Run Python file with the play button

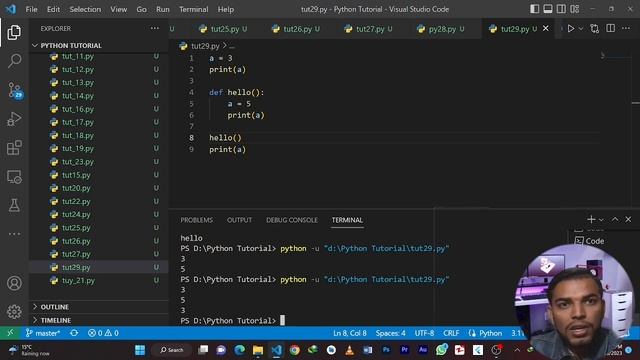point(571,29)
